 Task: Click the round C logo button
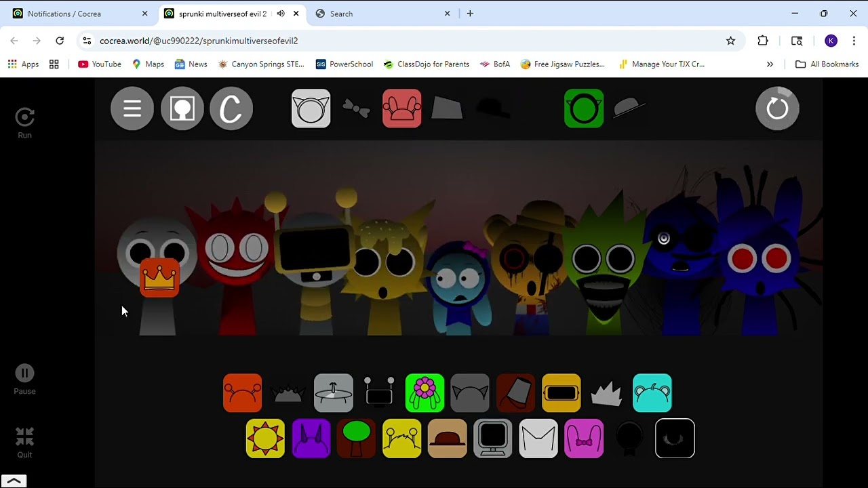coord(231,108)
